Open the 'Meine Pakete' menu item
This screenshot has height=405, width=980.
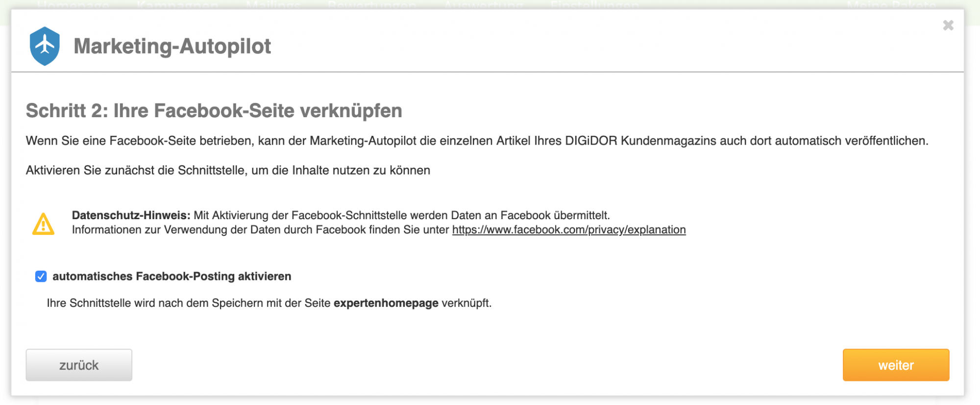tap(891, 5)
